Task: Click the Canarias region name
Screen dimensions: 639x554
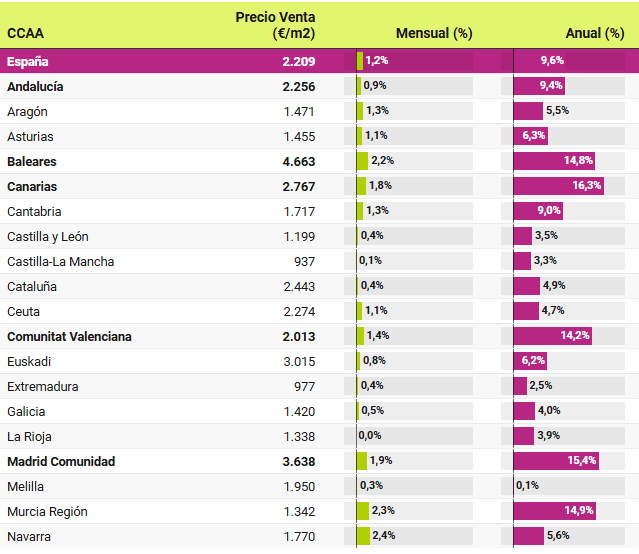Action: 32,186
